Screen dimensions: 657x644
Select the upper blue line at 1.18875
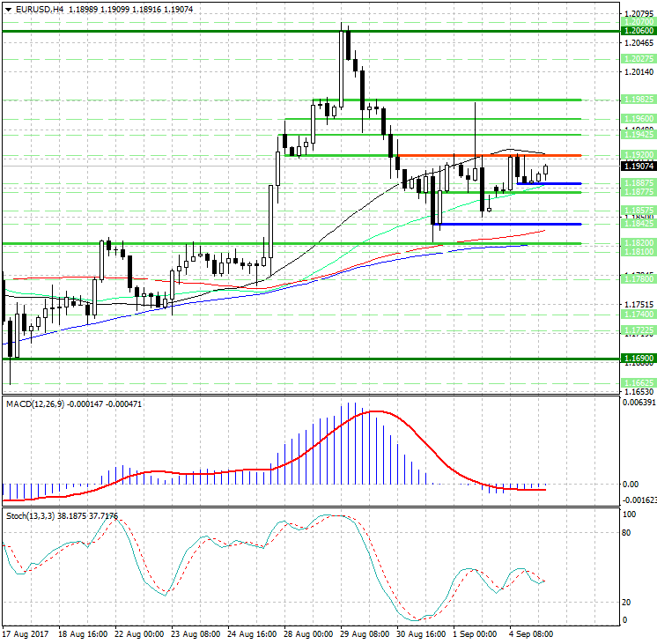click(546, 183)
